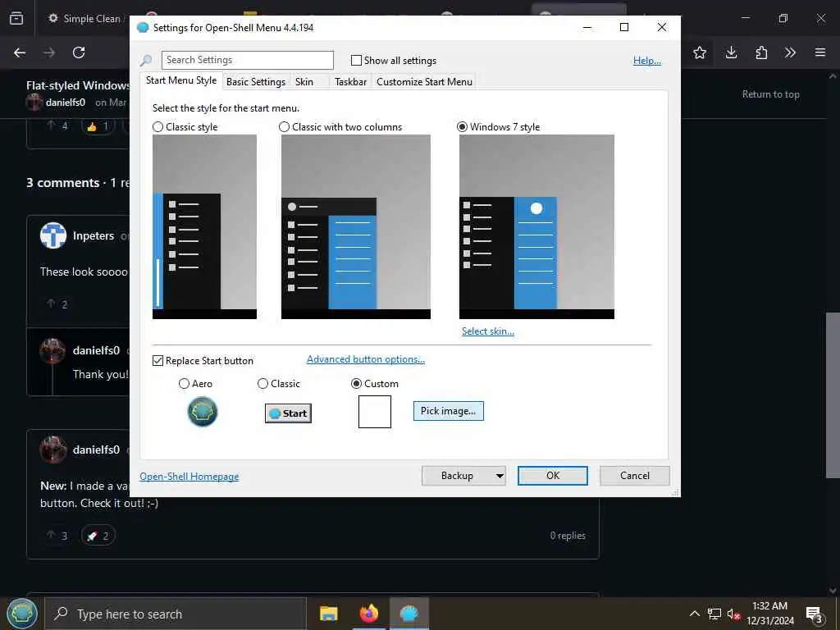Open browser downloads icon
The width and height of the screenshot is (840, 630).
click(x=731, y=52)
